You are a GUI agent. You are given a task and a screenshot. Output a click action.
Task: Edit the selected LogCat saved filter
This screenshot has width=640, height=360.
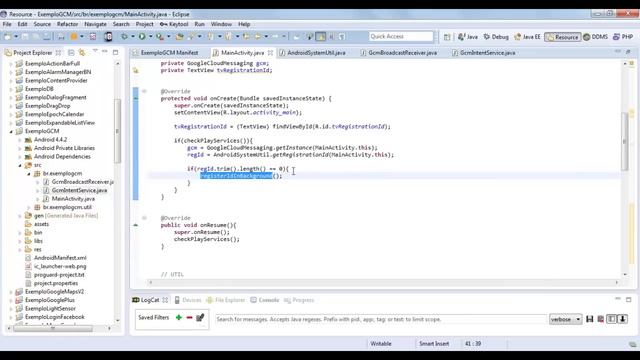pyautogui.click(x=200, y=318)
